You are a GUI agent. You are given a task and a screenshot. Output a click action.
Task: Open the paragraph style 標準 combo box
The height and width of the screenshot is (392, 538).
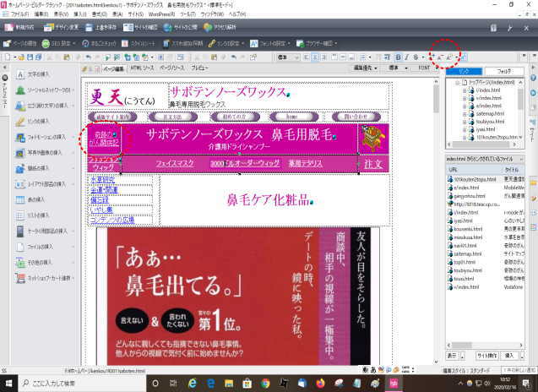(288, 57)
